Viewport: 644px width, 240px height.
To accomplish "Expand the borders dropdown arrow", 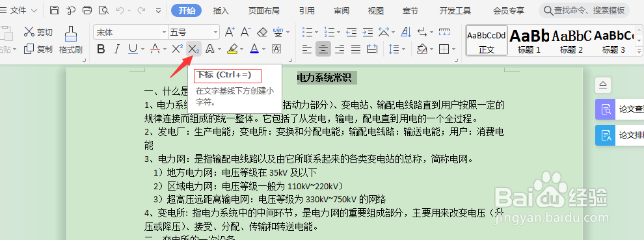I will tap(454, 49).
